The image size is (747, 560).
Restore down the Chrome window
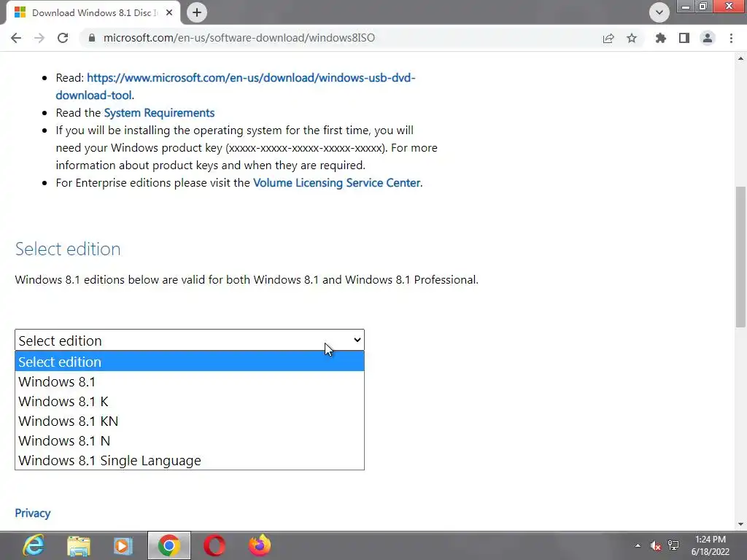coord(703,7)
